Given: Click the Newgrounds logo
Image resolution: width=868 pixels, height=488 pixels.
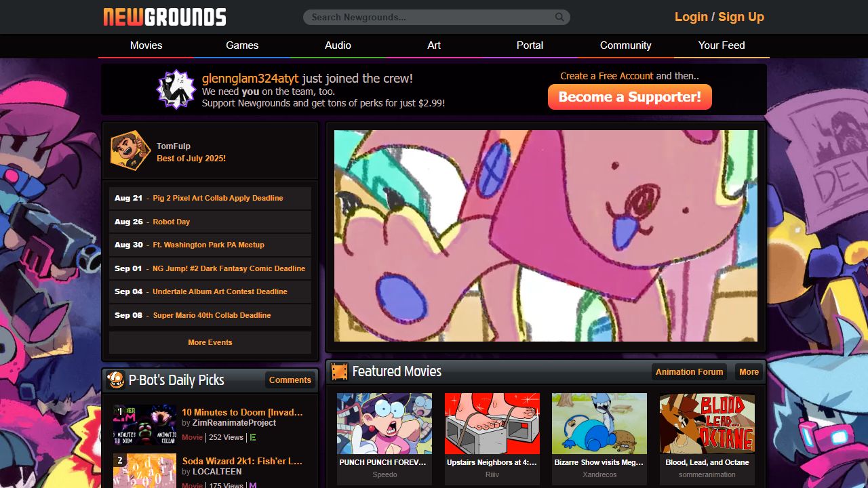Looking at the screenshot, I should point(165,17).
